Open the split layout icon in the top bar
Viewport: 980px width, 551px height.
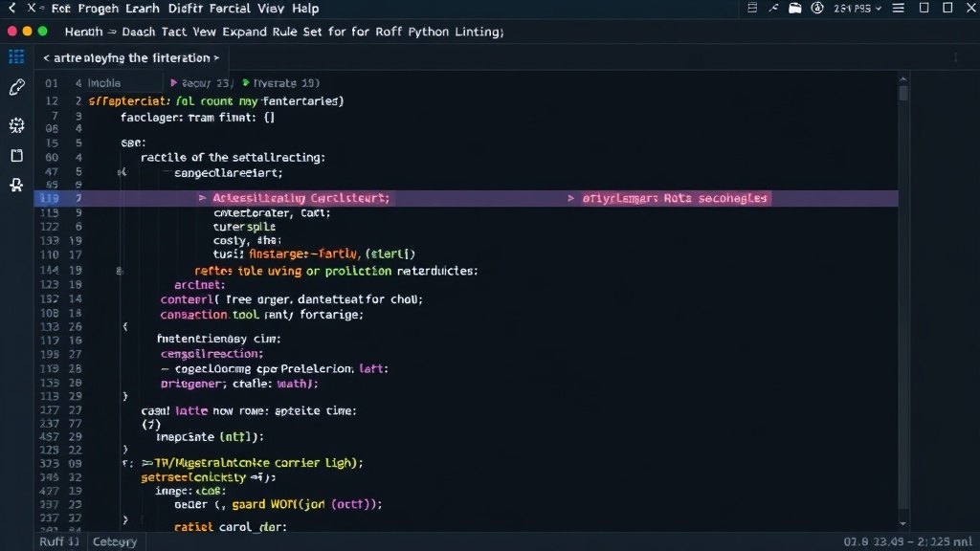[752, 8]
